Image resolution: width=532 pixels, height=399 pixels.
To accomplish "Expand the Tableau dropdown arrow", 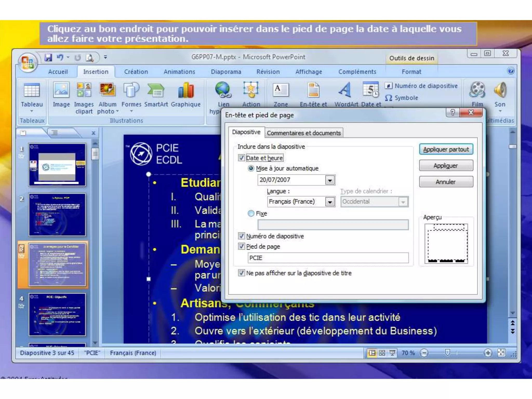I will [x=32, y=111].
